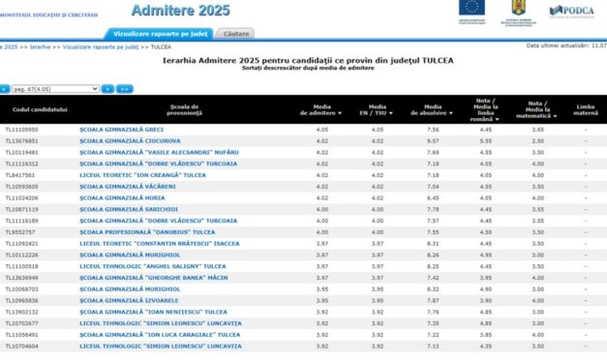Open 'Ierarhie' in the breadcrumb
The image size is (607, 364).
[x=41, y=46]
